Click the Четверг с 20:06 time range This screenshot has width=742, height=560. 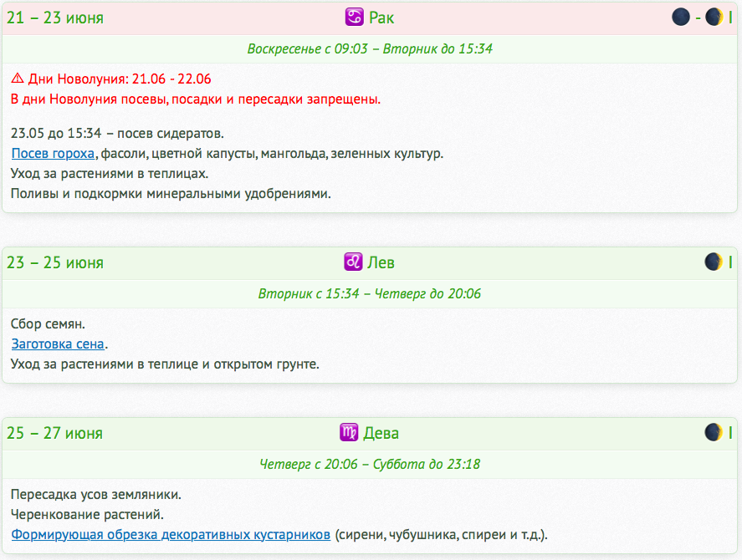[370, 465]
